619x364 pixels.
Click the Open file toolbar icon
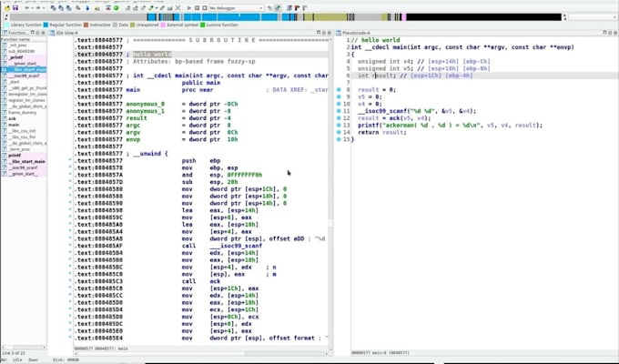(7, 8)
